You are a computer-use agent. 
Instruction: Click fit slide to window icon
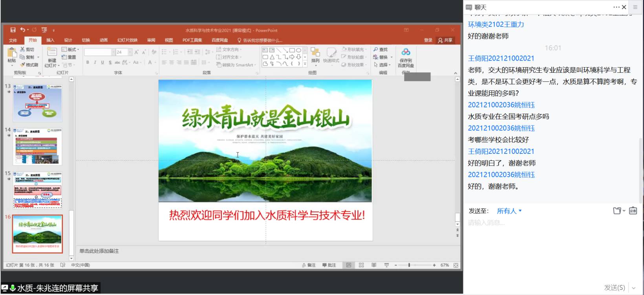point(456,265)
